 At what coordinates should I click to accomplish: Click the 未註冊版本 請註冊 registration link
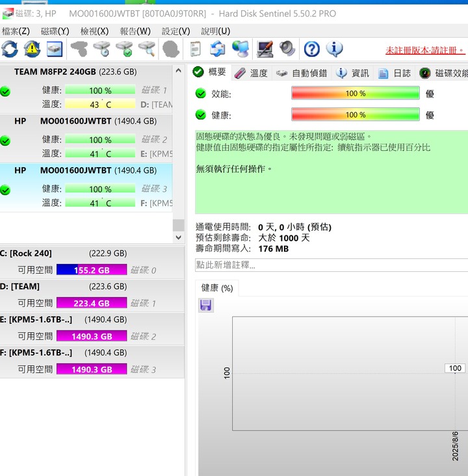coord(425,50)
